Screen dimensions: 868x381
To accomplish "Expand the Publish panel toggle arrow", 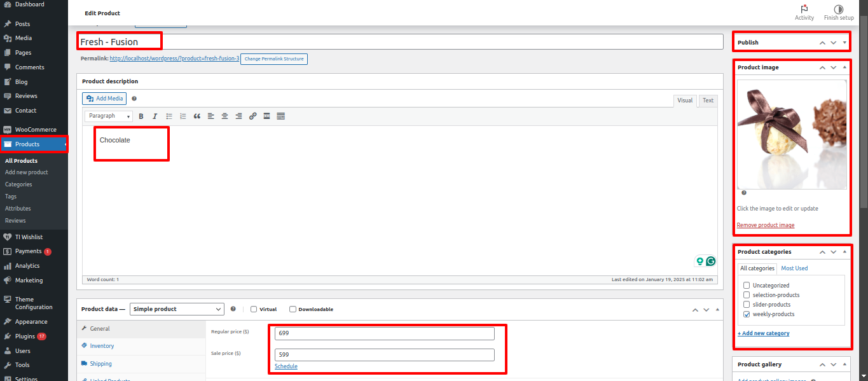I will pos(844,43).
